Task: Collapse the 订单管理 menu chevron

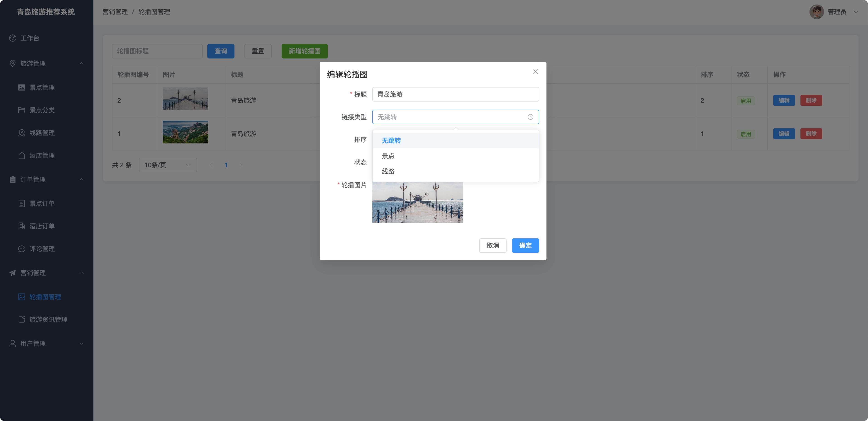Action: 82,179
